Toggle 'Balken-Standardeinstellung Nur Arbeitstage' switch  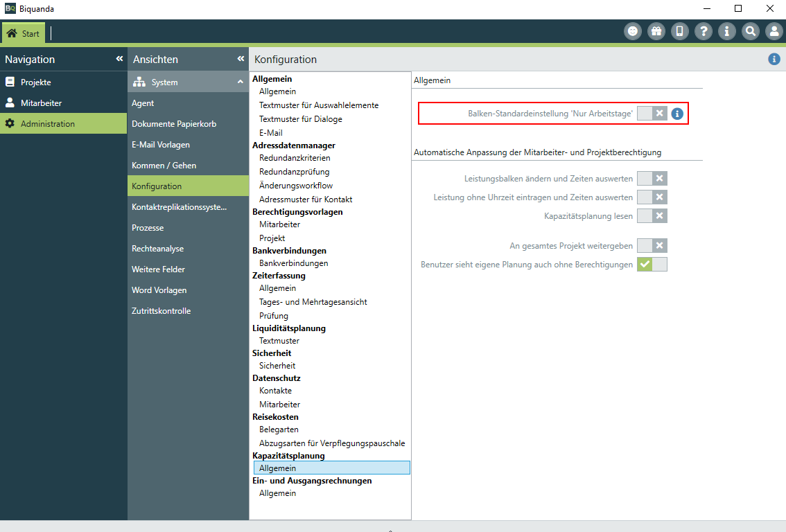[652, 114]
